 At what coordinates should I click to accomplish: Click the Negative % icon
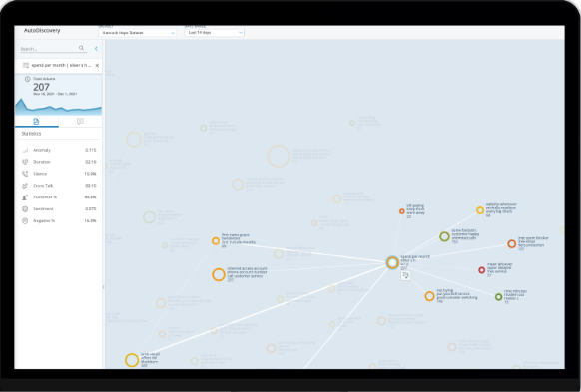coord(25,221)
